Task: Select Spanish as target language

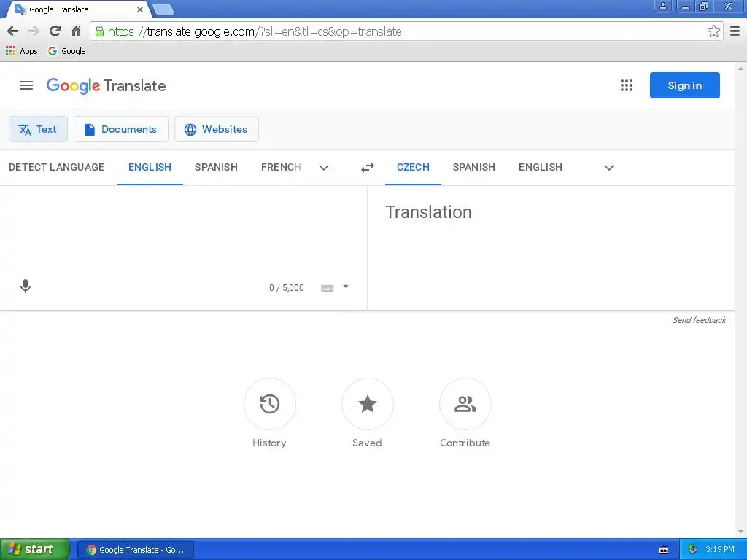Action: [x=473, y=167]
